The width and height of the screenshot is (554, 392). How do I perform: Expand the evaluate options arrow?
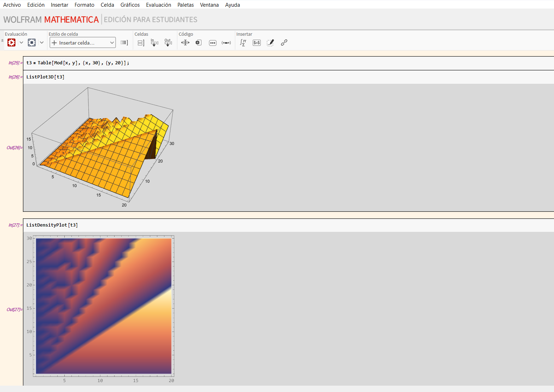coord(21,43)
